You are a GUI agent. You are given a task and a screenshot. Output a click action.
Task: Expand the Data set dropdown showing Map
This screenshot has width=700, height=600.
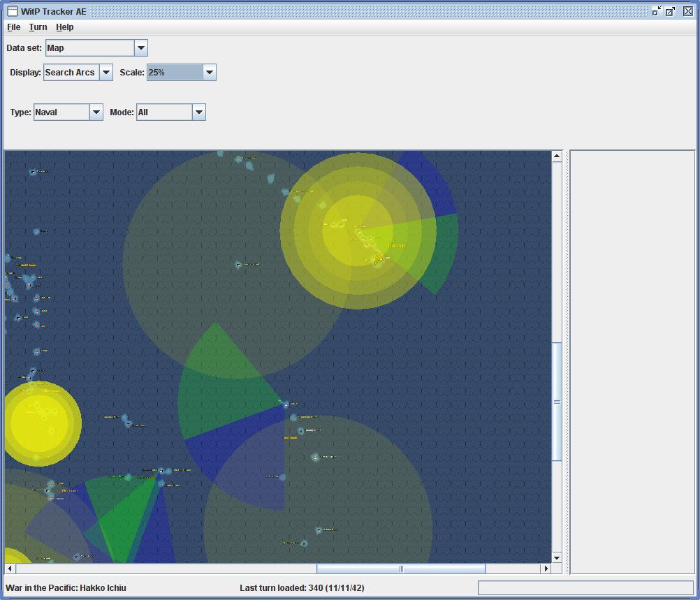point(140,48)
